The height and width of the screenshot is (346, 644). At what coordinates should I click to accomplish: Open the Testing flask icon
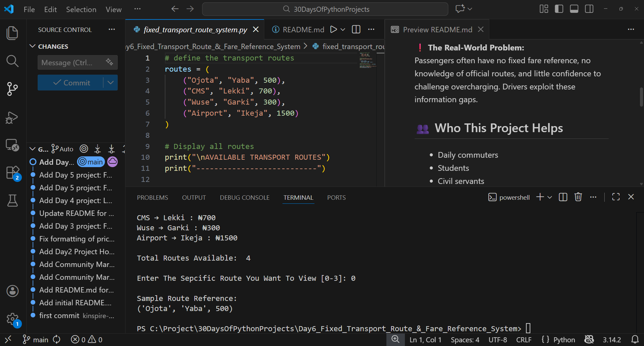tap(12, 201)
